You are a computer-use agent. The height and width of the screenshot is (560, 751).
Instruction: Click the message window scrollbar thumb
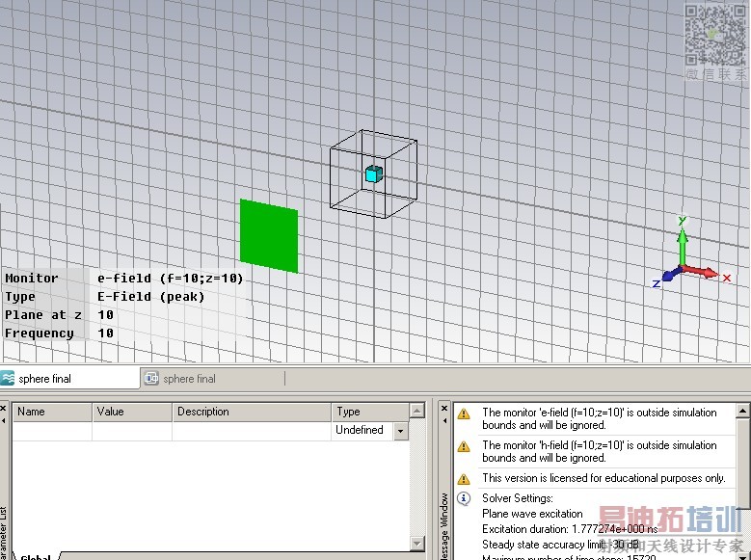[743, 463]
